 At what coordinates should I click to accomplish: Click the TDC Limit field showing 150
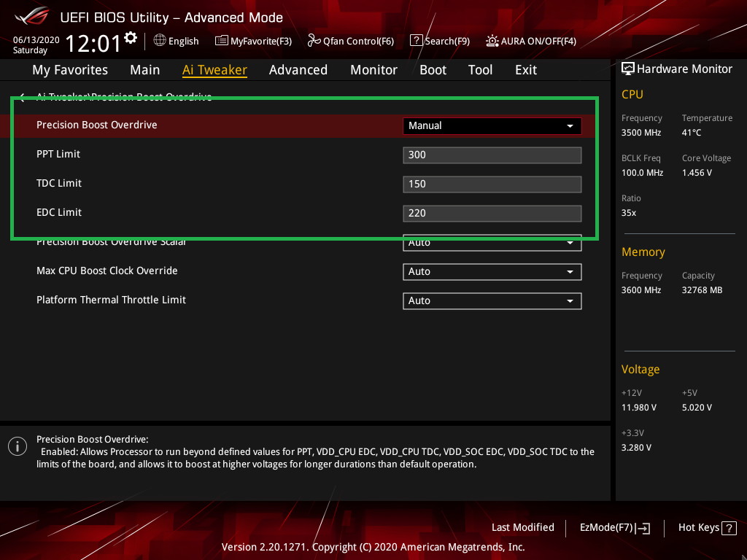pyautogui.click(x=492, y=184)
